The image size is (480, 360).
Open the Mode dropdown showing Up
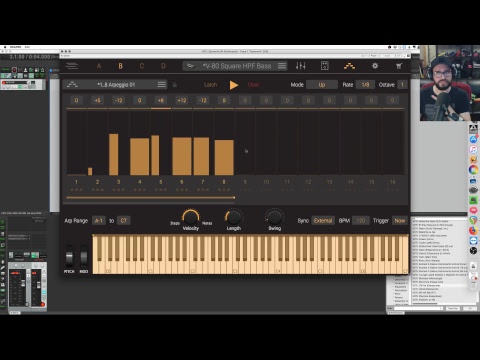[322, 85]
